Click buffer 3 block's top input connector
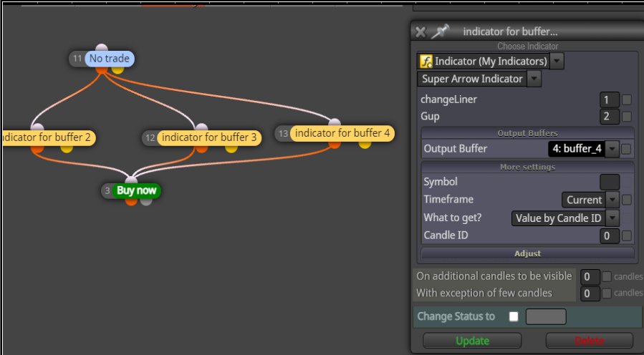 coord(201,127)
